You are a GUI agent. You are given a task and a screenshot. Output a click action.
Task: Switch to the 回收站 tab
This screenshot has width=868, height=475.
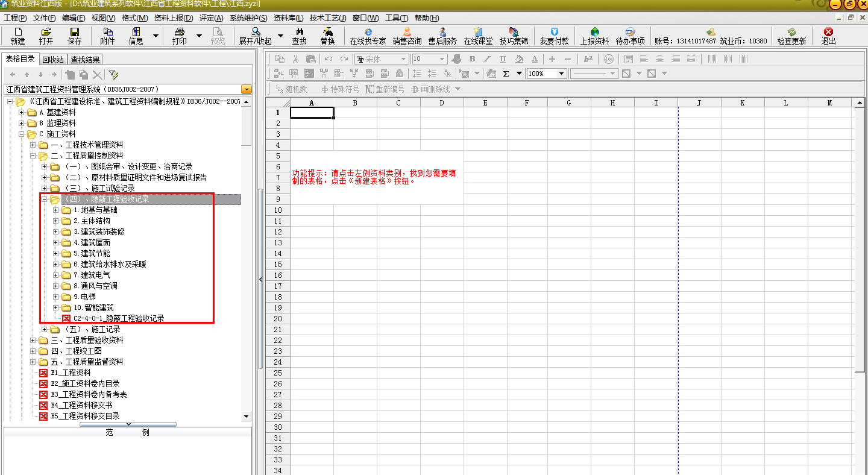pyautogui.click(x=53, y=60)
